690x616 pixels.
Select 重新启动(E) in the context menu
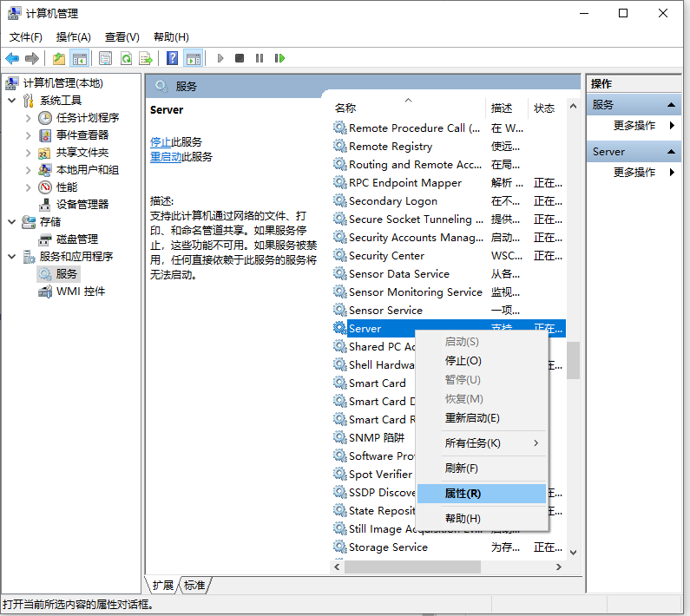pos(472,418)
